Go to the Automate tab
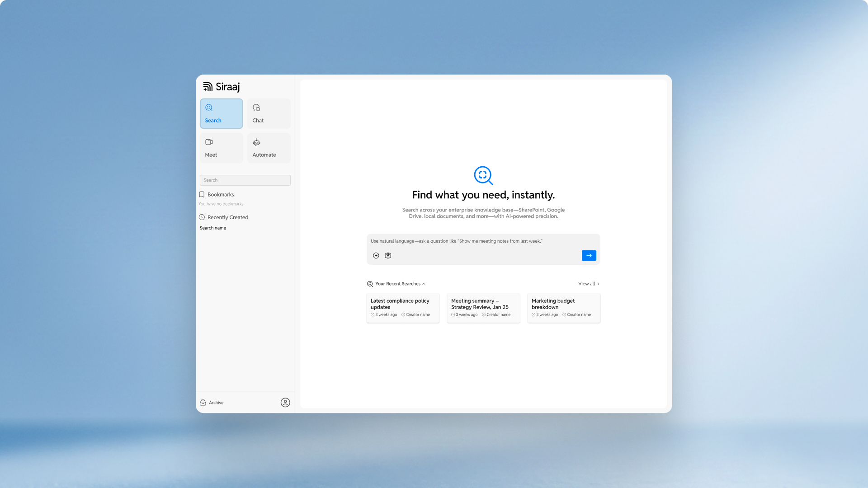The width and height of the screenshot is (868, 488). 269,148
